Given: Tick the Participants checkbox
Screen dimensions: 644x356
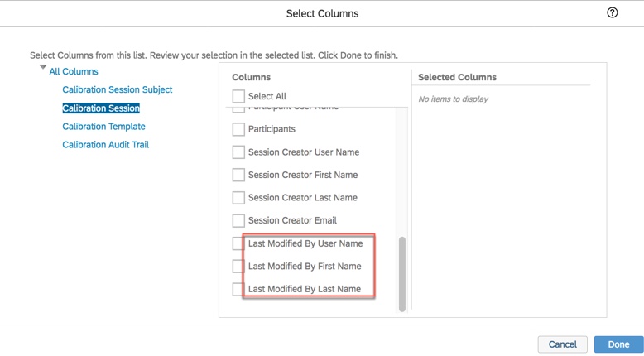Looking at the screenshot, I should point(238,129).
